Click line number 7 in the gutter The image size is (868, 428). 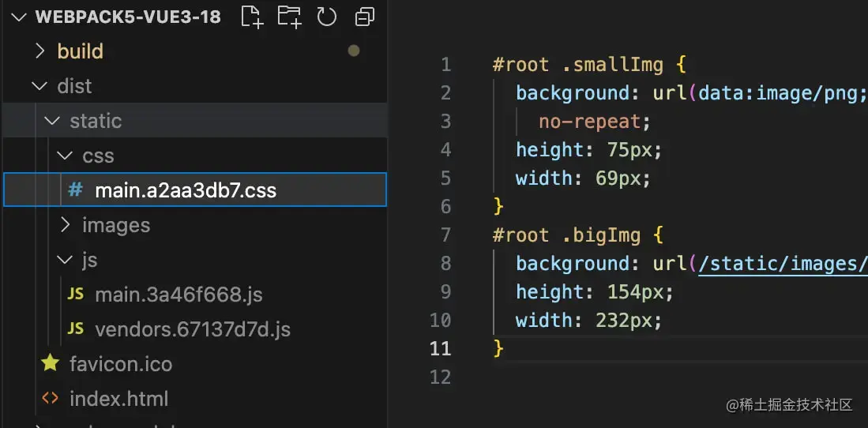pos(445,235)
